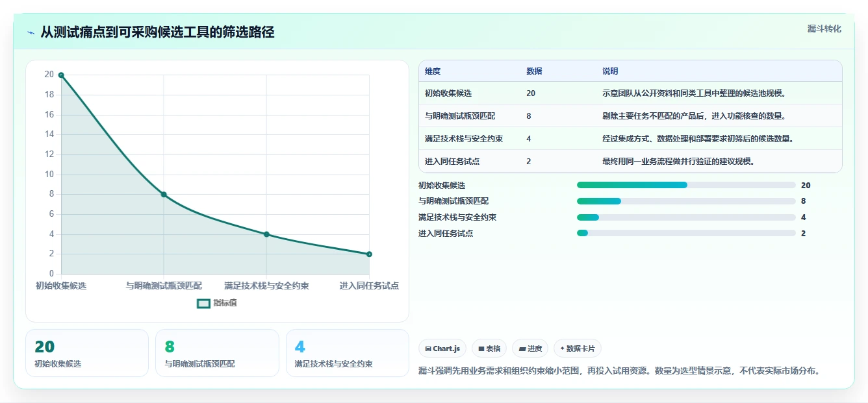868x403 pixels.
Task: Click x-axis label 与明确测试瓶颈匹配 on chart
Action: pos(164,286)
